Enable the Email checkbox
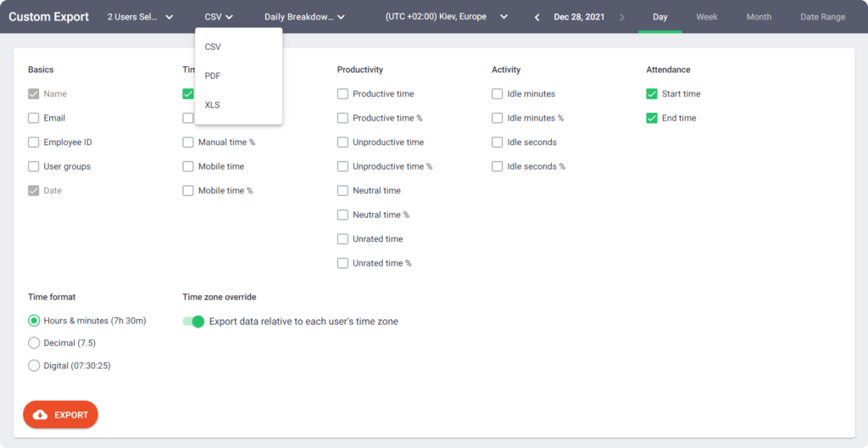868x448 pixels. coord(34,118)
